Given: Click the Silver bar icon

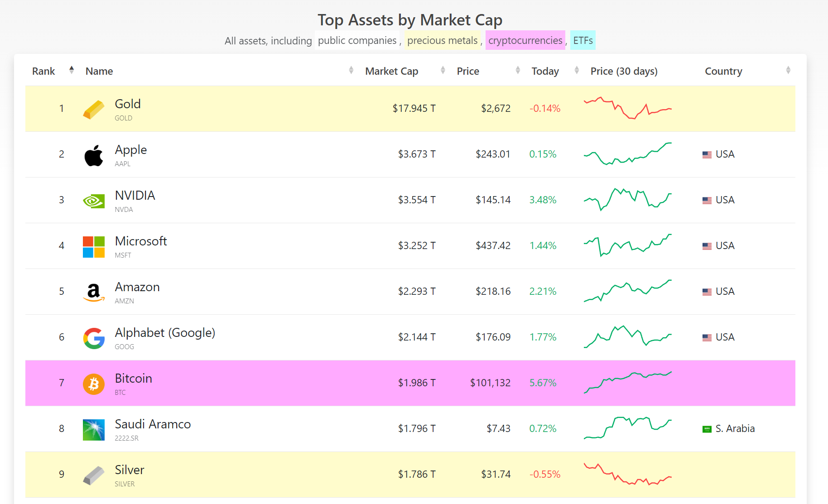Looking at the screenshot, I should pyautogui.click(x=94, y=475).
